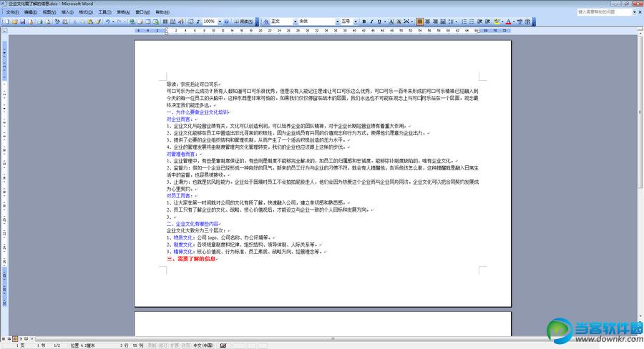Click the bulleted list icon

(472, 21)
